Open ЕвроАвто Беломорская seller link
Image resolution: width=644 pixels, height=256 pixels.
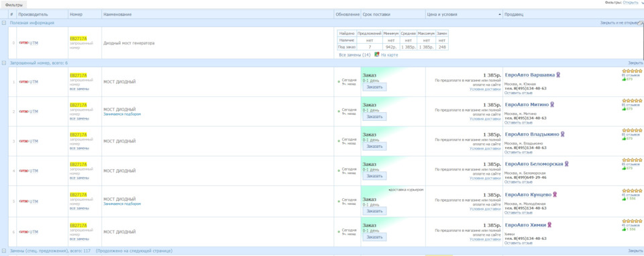[534, 164]
